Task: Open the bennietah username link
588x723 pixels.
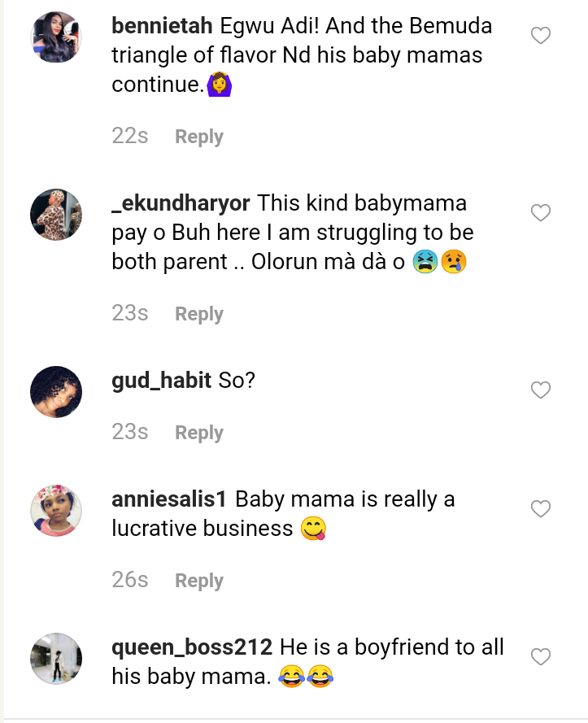Action: tap(163, 26)
